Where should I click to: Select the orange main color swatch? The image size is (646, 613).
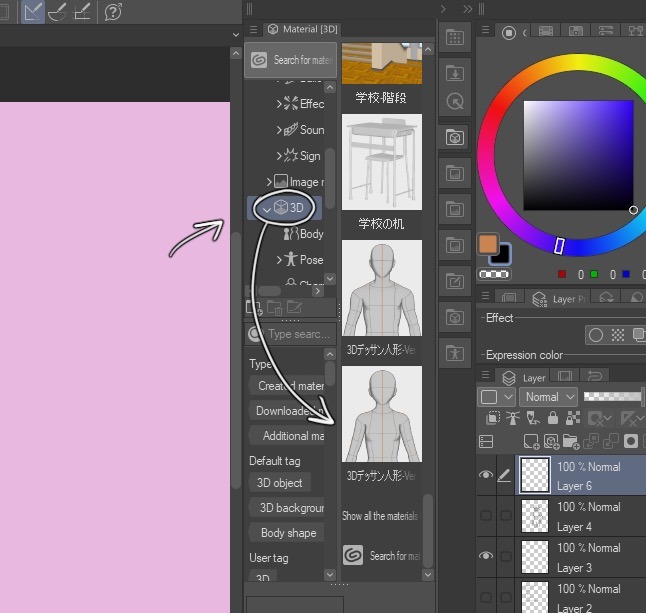click(x=487, y=243)
